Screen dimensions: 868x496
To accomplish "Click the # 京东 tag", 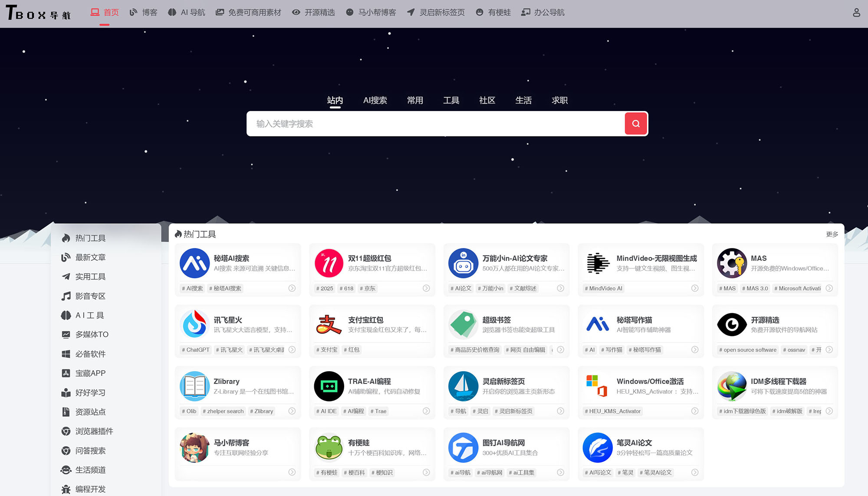I will pos(368,288).
